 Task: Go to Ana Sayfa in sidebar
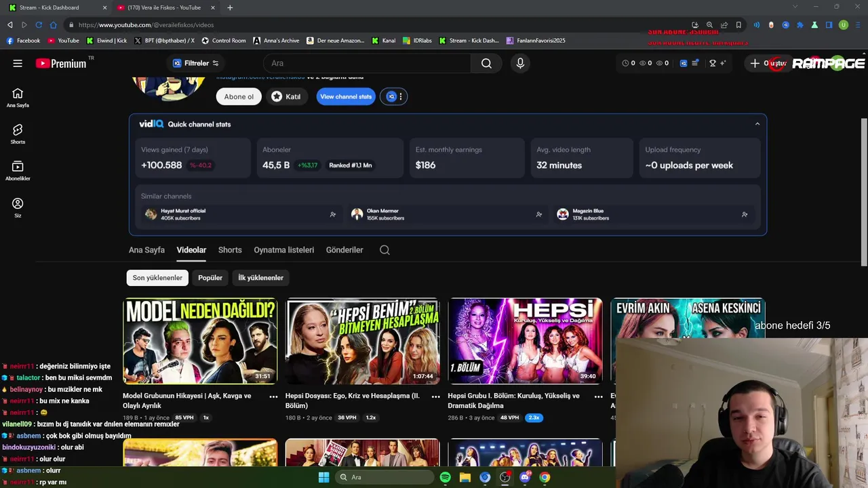tap(18, 98)
